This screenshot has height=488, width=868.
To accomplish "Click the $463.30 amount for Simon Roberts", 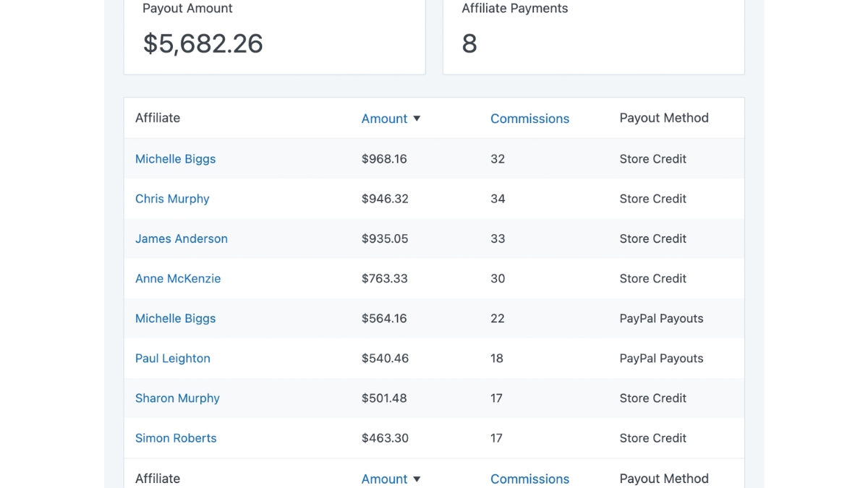I will coord(384,438).
